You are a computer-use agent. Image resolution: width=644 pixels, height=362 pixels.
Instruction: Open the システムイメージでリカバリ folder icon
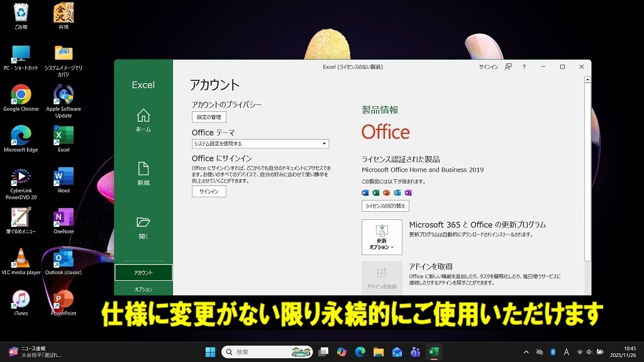click(x=64, y=61)
